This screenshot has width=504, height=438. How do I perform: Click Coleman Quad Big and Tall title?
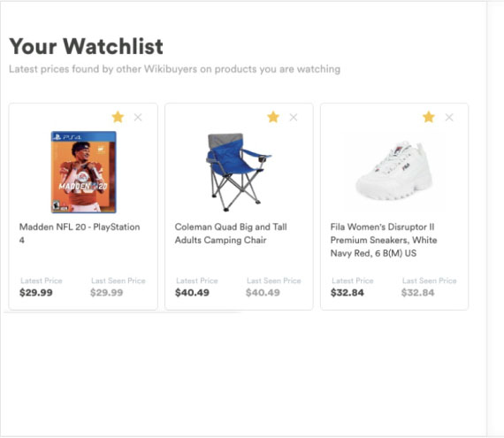(x=231, y=234)
